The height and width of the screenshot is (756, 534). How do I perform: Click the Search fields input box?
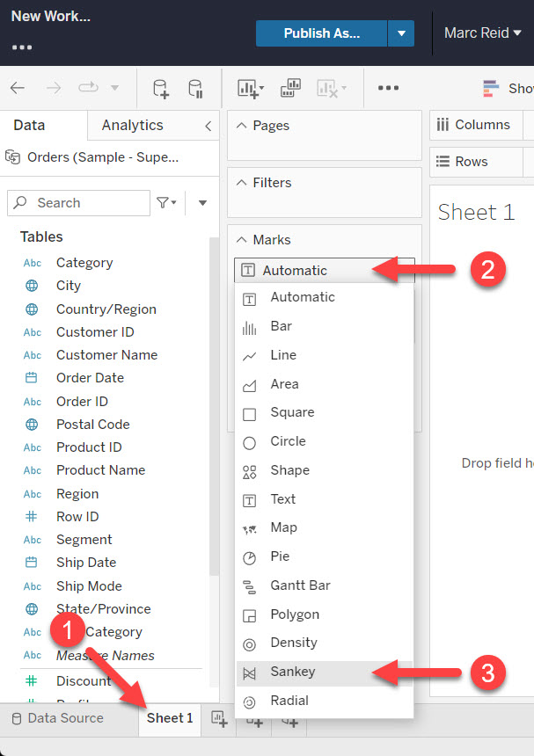(88, 203)
